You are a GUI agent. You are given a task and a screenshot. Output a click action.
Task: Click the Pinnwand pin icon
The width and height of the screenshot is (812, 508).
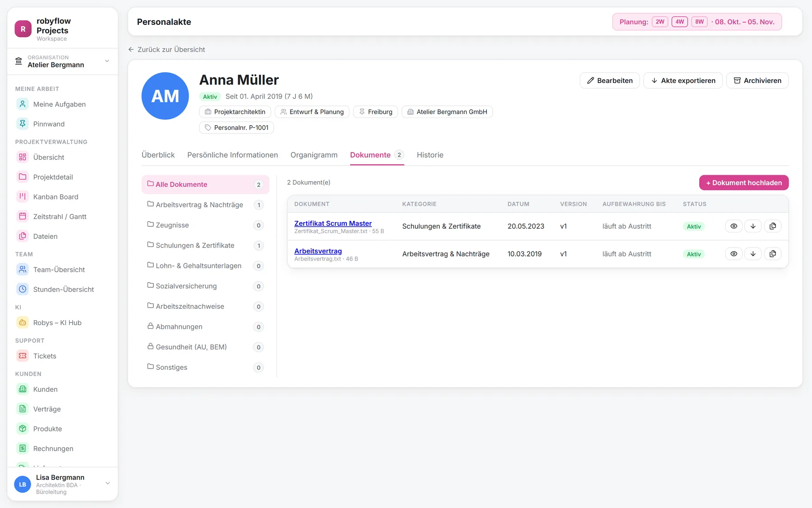coord(23,124)
